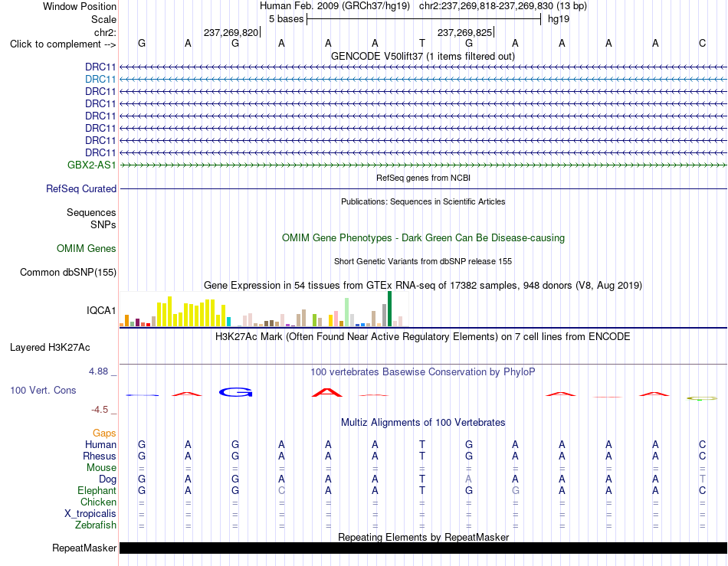Select the light blue DRC11 transcript label
728x566 pixels.
click(x=100, y=80)
